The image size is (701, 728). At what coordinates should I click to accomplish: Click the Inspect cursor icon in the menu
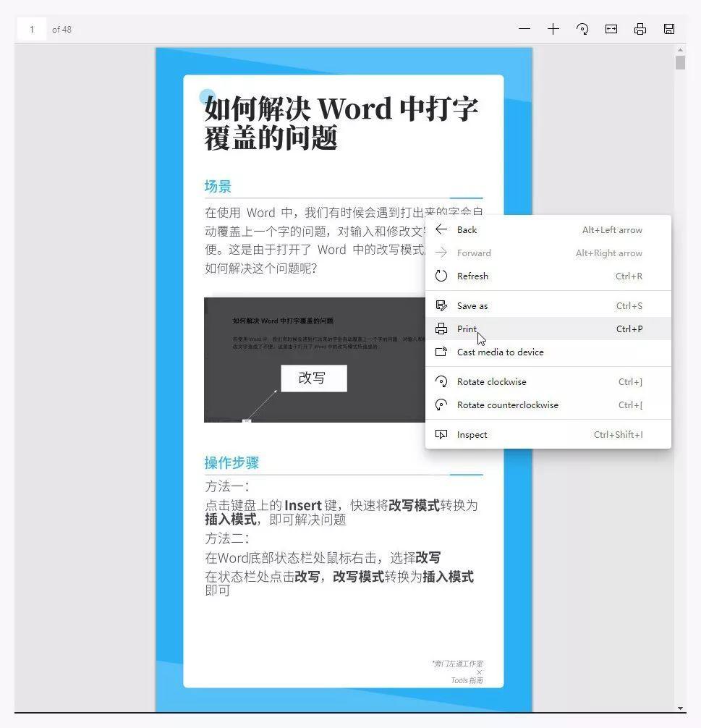tap(441, 435)
